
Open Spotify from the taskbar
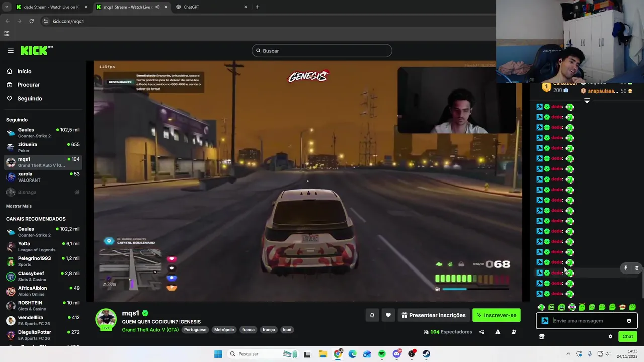tap(382, 354)
